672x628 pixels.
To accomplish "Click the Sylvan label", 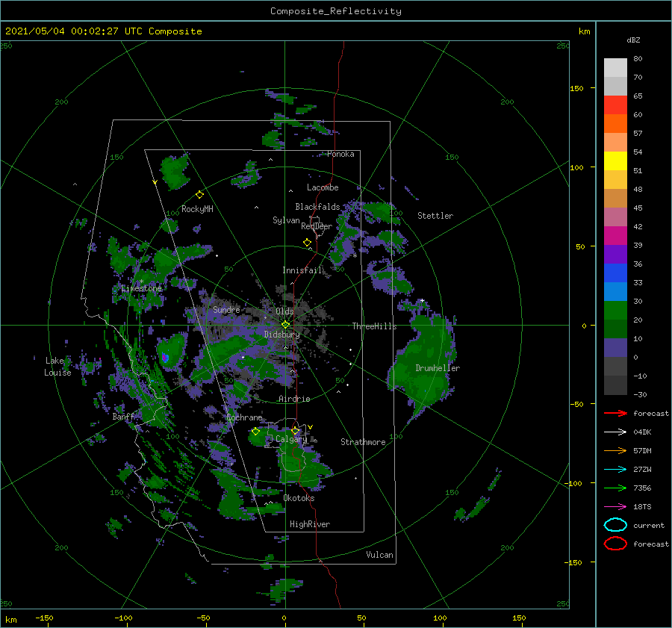I will [x=286, y=220].
